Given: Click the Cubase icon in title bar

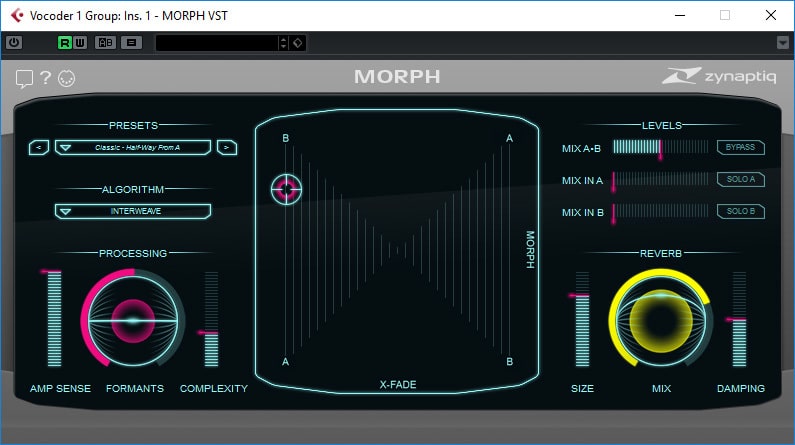Looking at the screenshot, I should tap(17, 16).
